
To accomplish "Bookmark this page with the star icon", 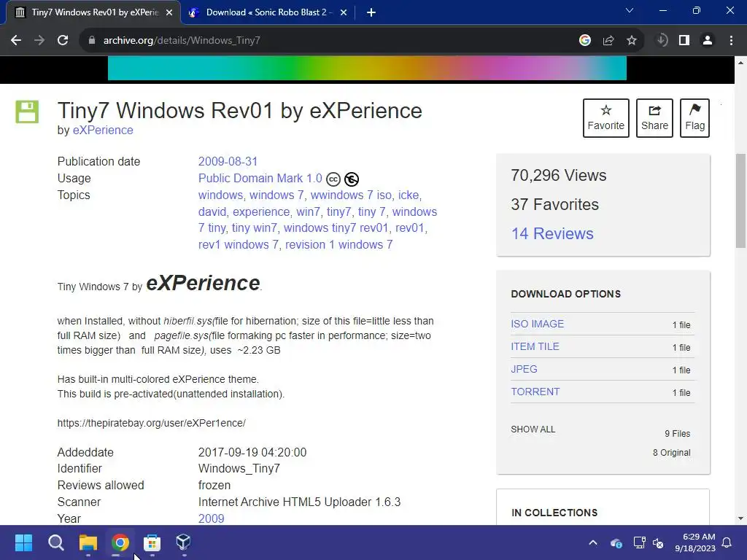I will click(632, 41).
